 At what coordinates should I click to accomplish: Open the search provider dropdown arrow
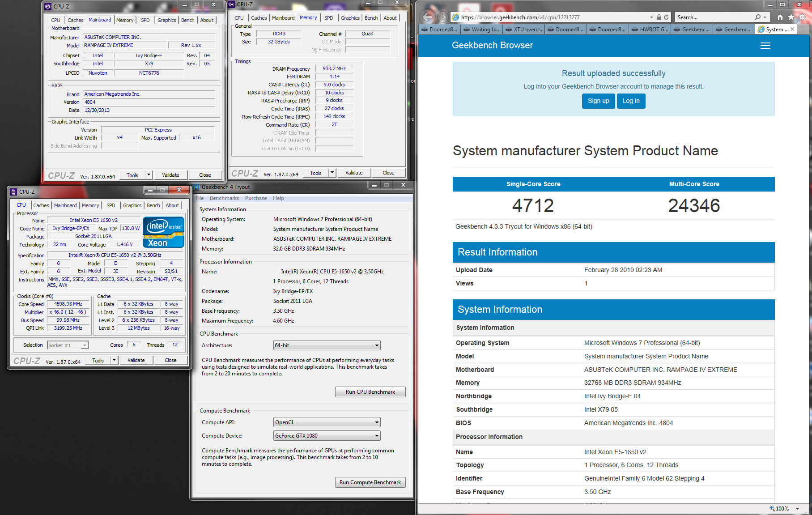(765, 17)
